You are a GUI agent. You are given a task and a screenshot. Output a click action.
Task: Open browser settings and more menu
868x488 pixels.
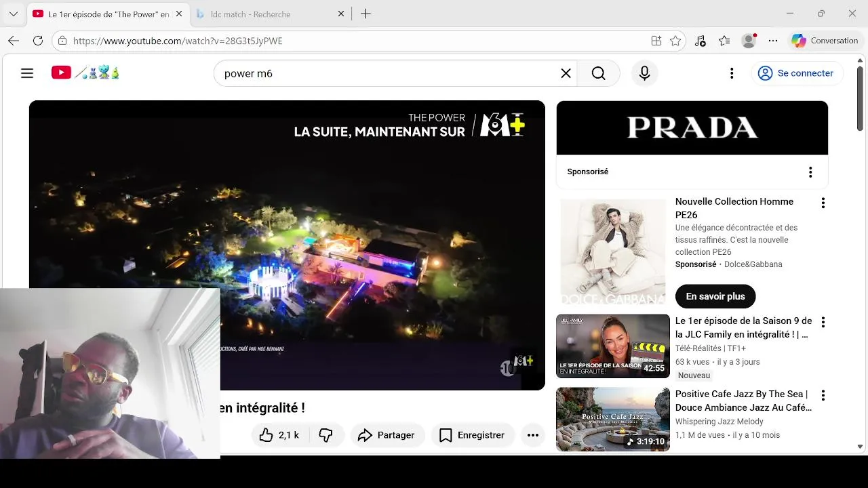click(x=773, y=41)
